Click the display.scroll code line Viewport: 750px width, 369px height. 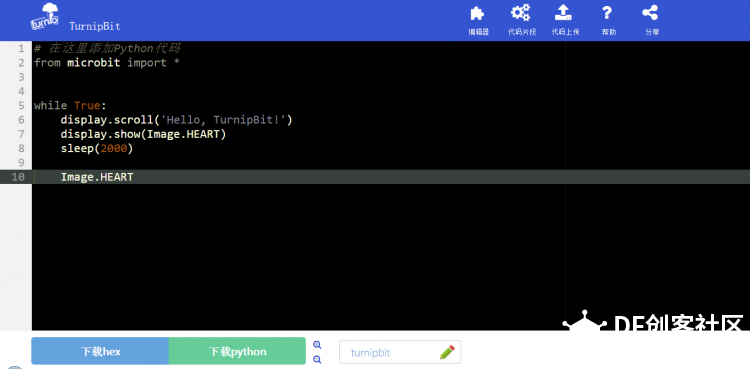176,120
